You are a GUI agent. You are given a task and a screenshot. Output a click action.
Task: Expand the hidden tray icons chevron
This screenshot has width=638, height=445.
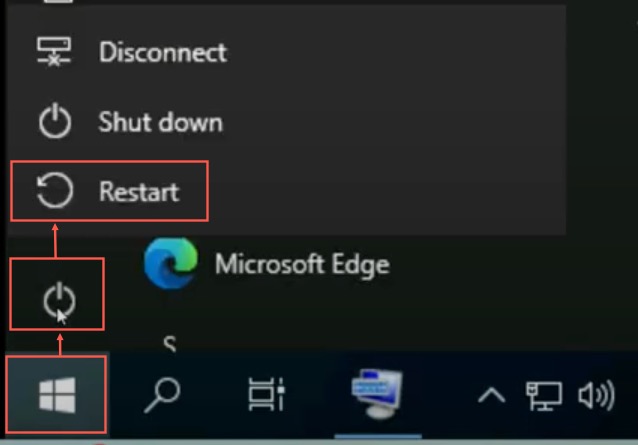491,396
